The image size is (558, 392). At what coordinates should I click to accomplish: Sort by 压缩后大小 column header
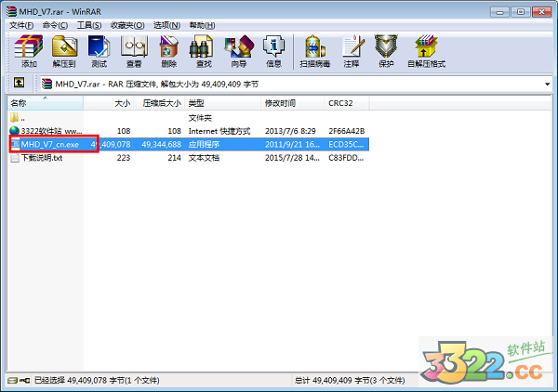coord(159,103)
